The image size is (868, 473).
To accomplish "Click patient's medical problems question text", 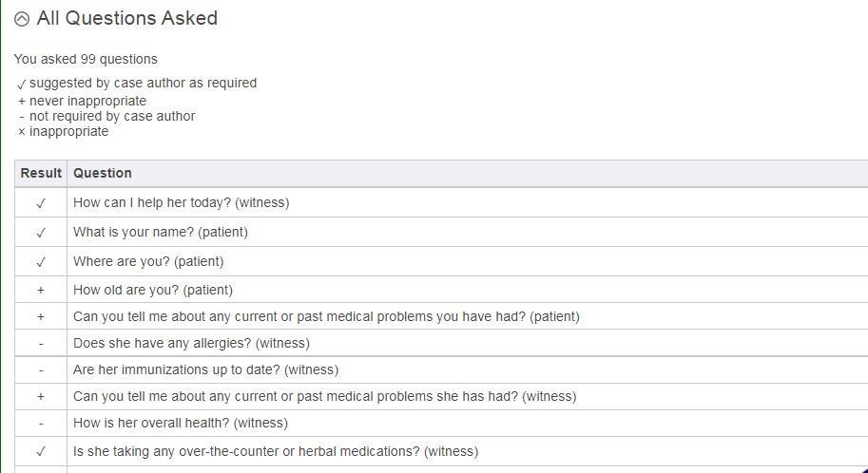I will click(325, 316).
